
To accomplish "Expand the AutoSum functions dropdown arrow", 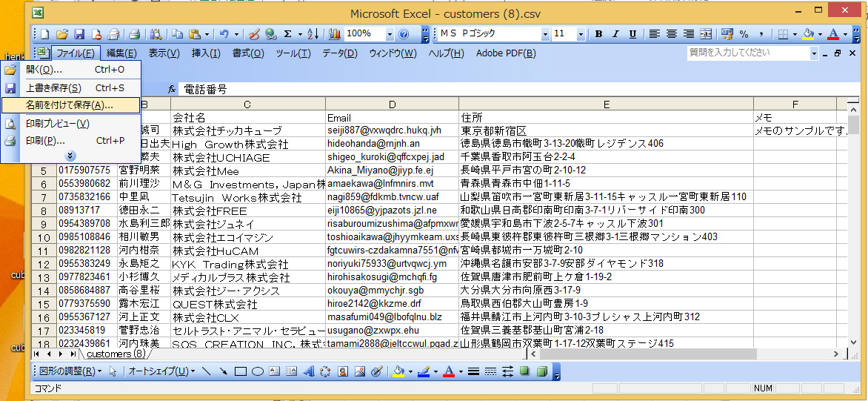I will [299, 34].
